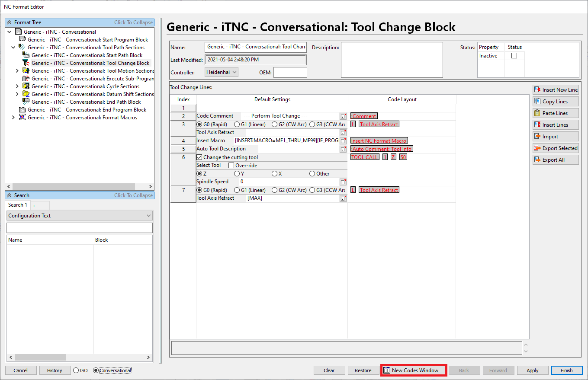This screenshot has height=380, width=588.
Task: Click the Format Macros tree icon
Action: (22, 117)
